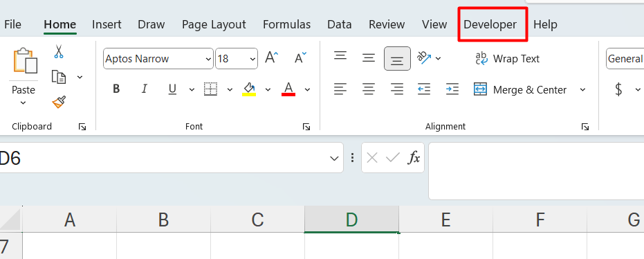Increase indent of cell
644x259 pixels.
coord(452,89)
